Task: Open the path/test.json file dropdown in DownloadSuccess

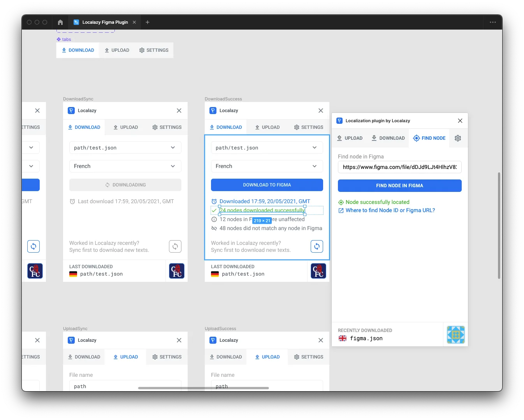Action: (267, 148)
